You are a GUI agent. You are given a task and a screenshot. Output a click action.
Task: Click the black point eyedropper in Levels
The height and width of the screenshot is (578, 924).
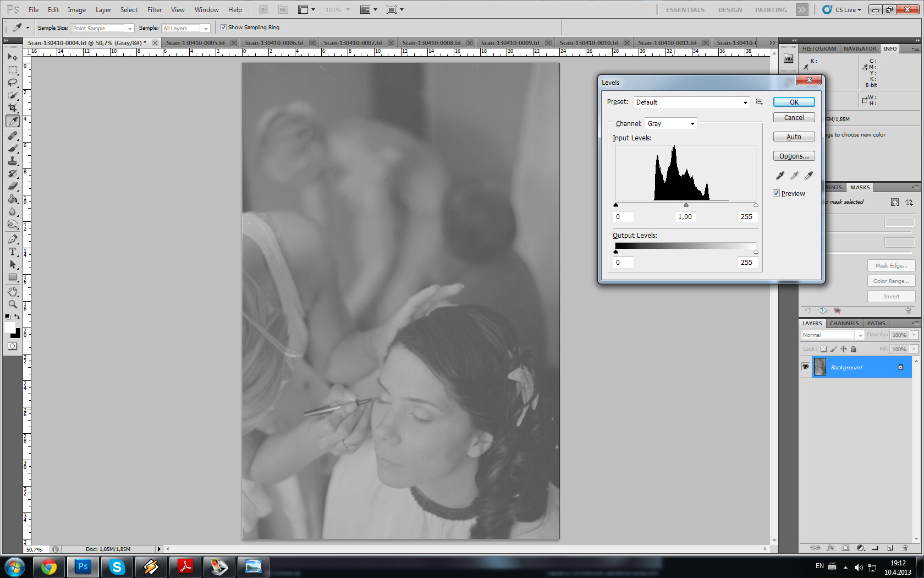pos(780,176)
